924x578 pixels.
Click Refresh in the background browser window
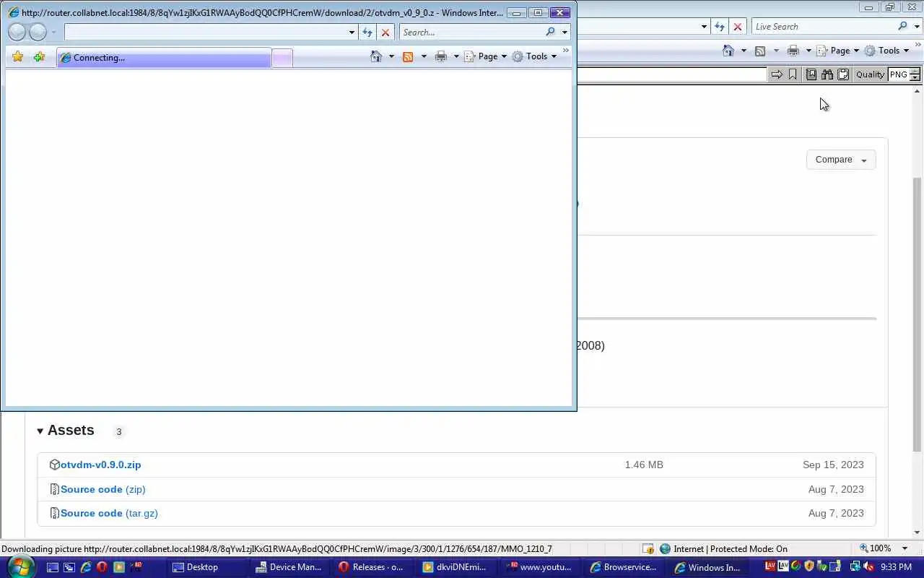(x=720, y=26)
